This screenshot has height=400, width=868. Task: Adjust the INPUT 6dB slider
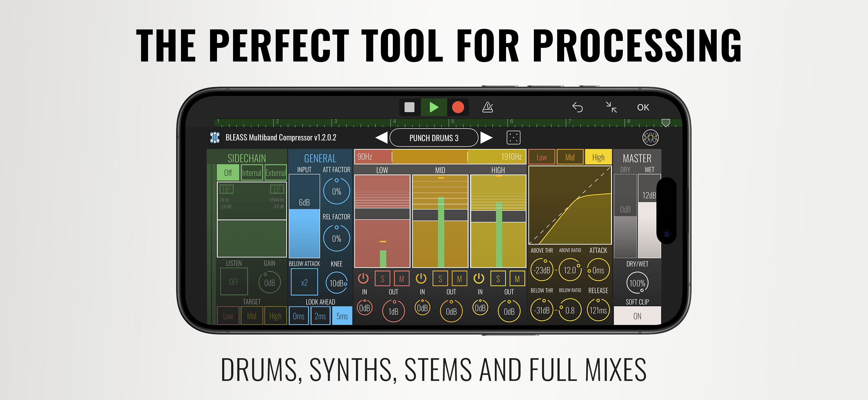pos(304,216)
